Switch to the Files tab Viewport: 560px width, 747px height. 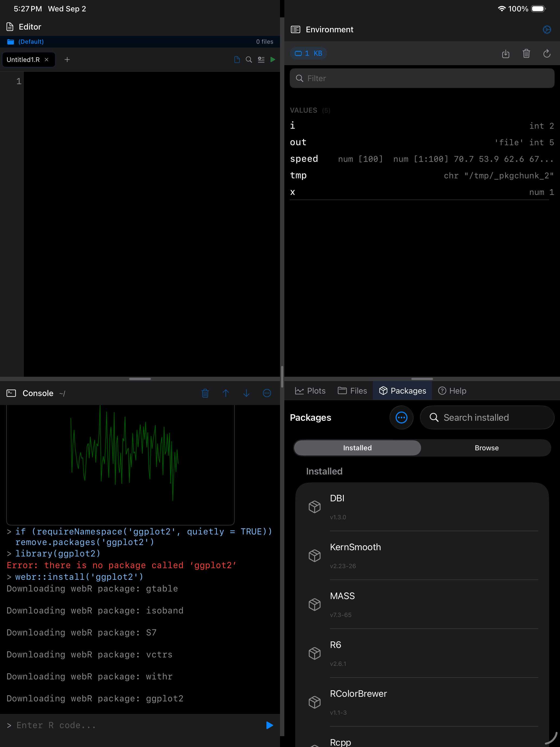352,391
